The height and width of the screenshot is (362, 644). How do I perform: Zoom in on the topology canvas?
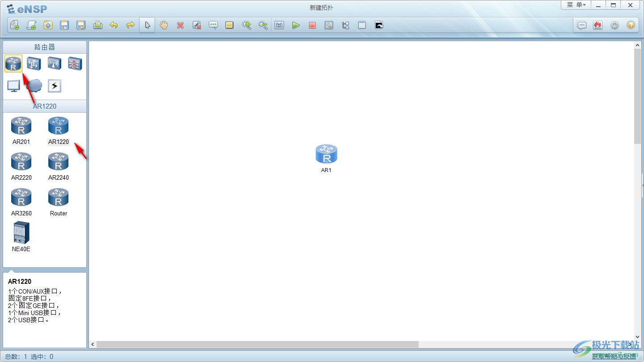tap(246, 25)
